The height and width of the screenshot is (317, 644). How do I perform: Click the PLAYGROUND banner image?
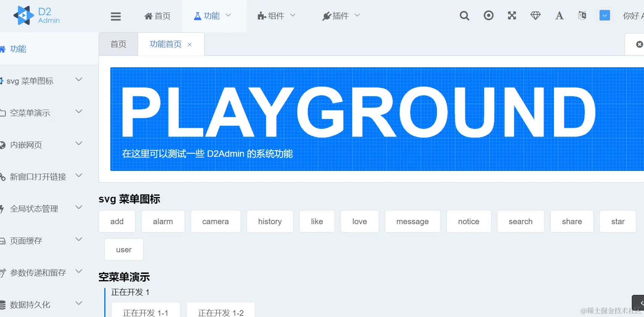pos(377,119)
